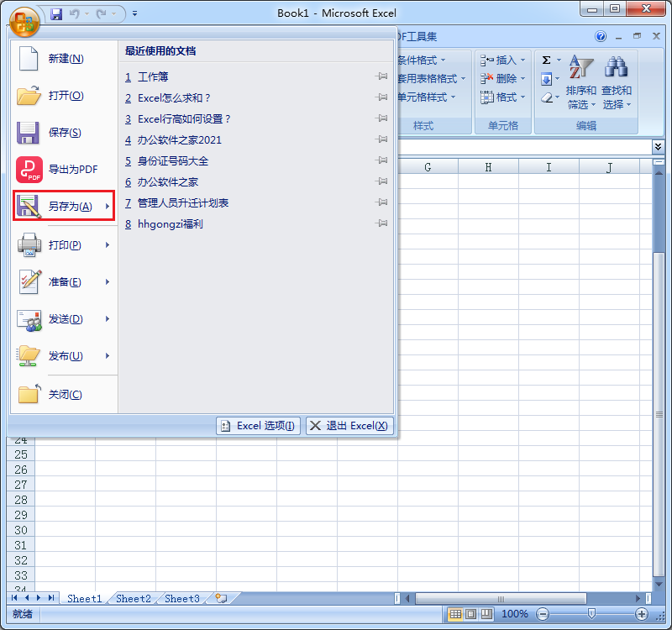
Task: Click Zoom Out minus button
Action: pyautogui.click(x=543, y=615)
